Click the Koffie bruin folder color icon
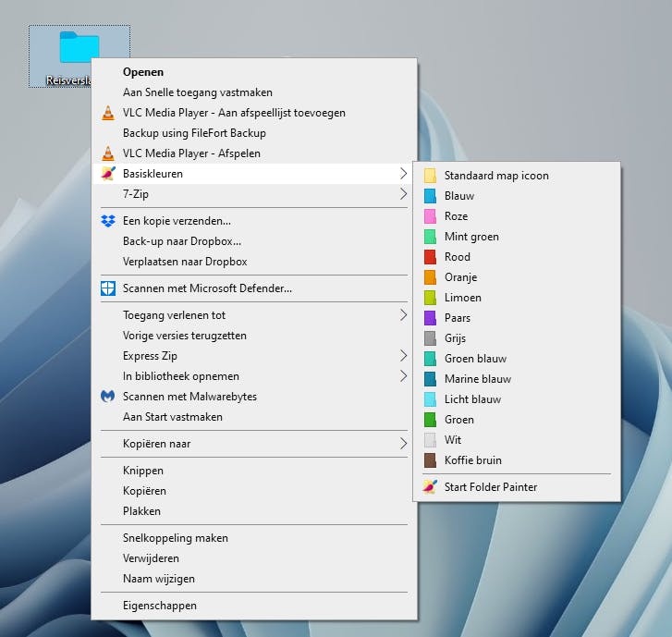This screenshot has height=637, width=672. click(430, 460)
